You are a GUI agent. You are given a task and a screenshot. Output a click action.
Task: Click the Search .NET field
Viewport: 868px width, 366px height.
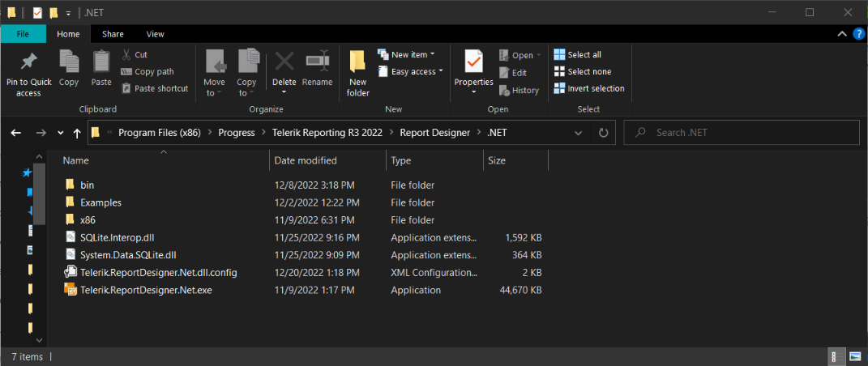742,133
